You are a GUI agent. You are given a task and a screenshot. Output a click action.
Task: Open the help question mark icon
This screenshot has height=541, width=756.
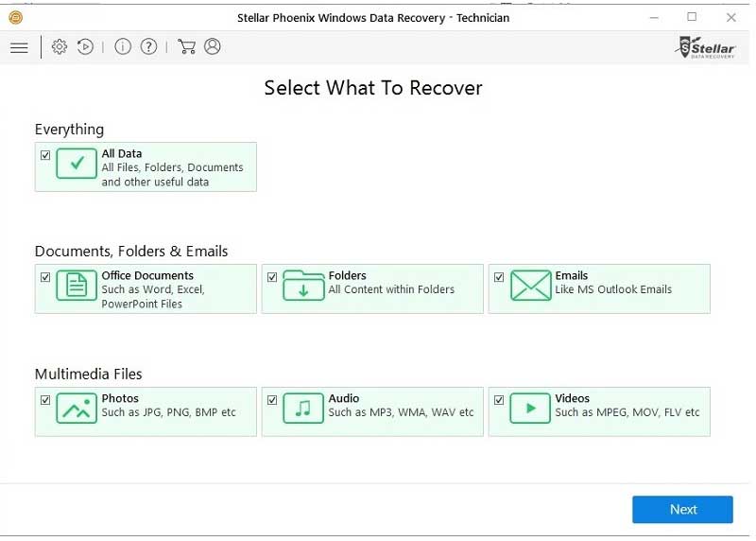click(x=148, y=46)
